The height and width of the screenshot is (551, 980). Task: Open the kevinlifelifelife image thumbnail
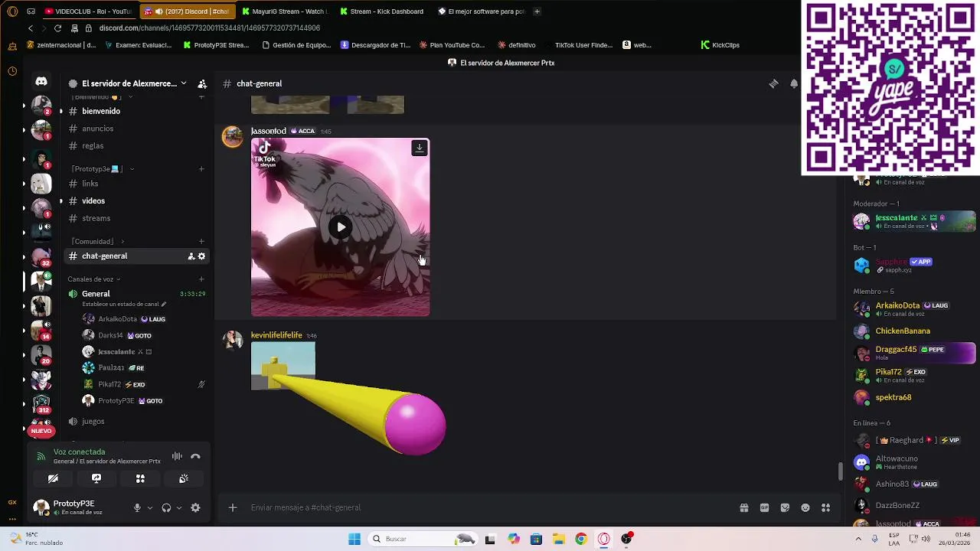283,366
